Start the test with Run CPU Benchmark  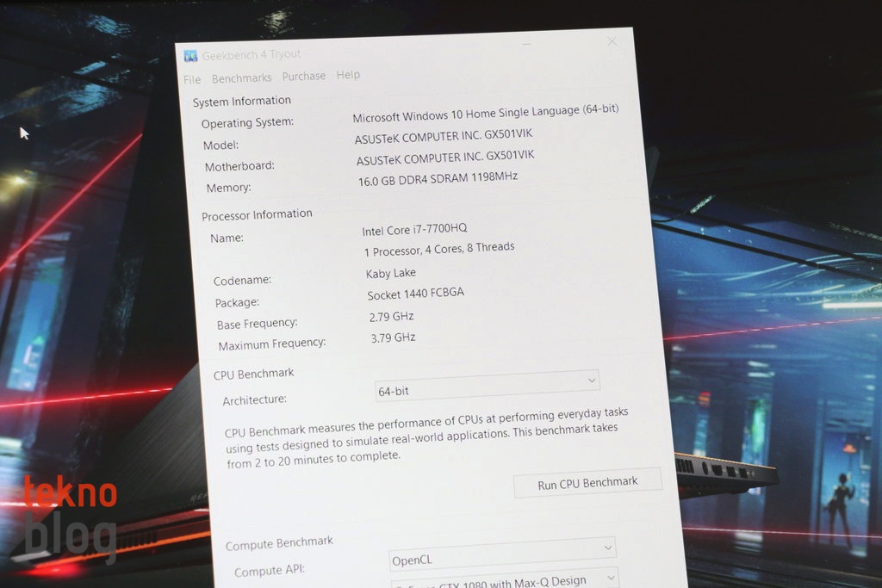coord(587,483)
